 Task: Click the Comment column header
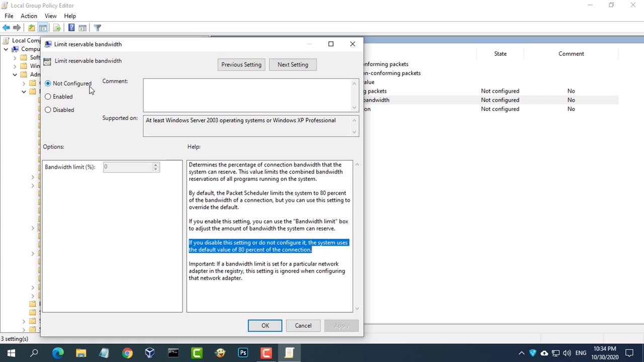[x=571, y=54]
